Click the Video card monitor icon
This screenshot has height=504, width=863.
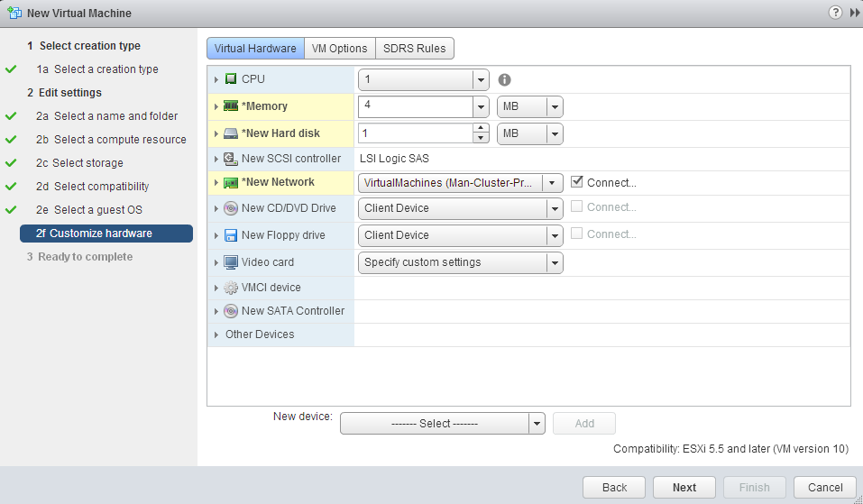(x=231, y=262)
